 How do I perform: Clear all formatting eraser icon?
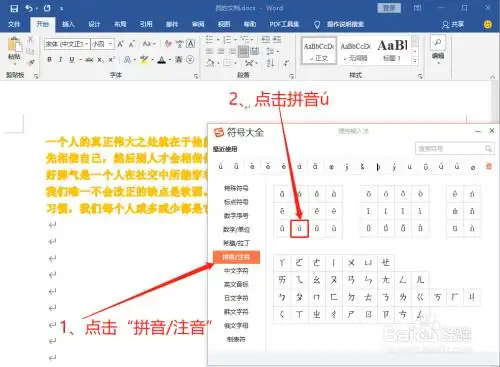click(168, 44)
